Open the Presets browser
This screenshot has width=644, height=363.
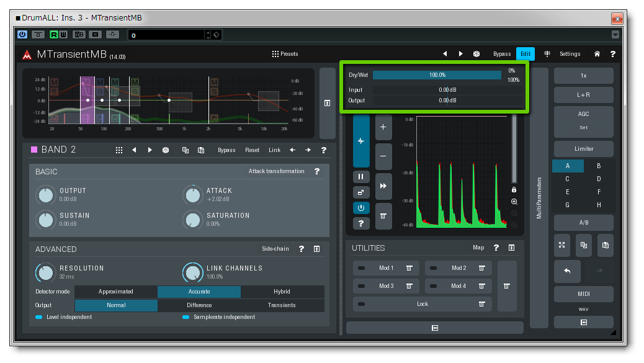[x=285, y=54]
